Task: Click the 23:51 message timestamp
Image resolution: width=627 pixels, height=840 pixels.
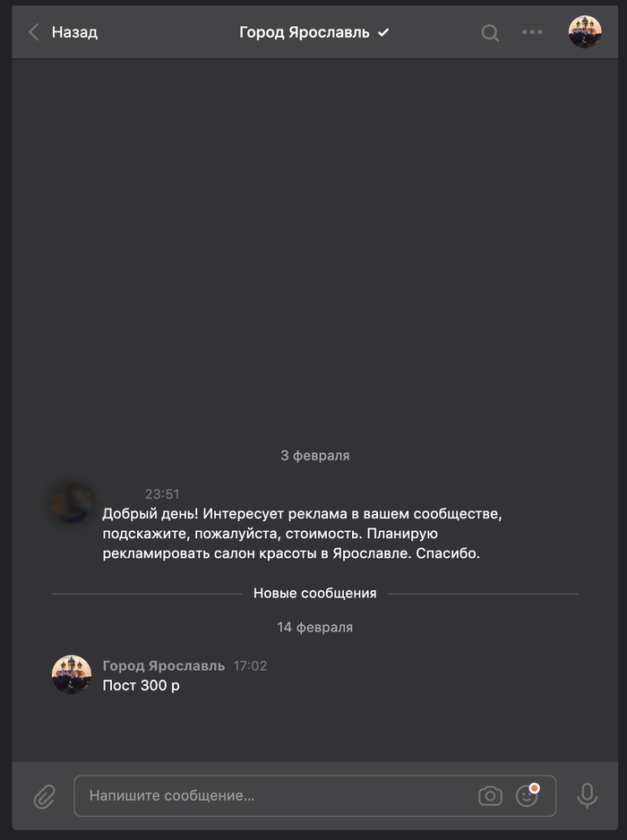Action: coord(162,494)
